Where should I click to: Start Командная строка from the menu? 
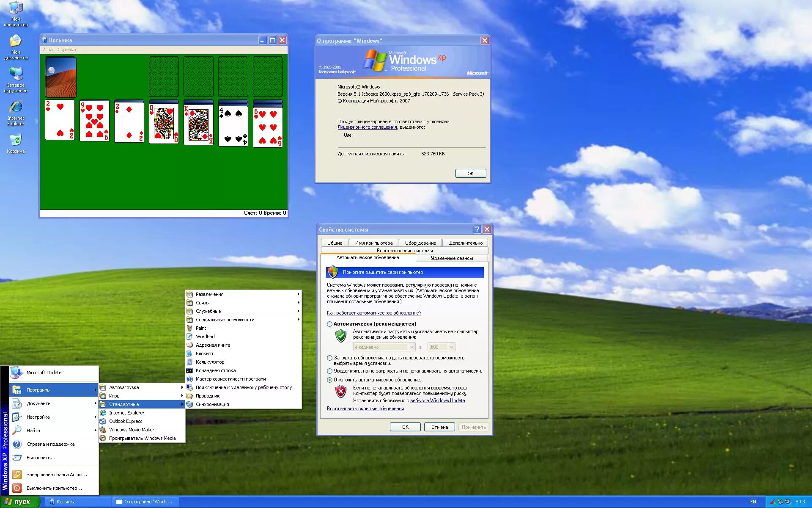point(216,370)
